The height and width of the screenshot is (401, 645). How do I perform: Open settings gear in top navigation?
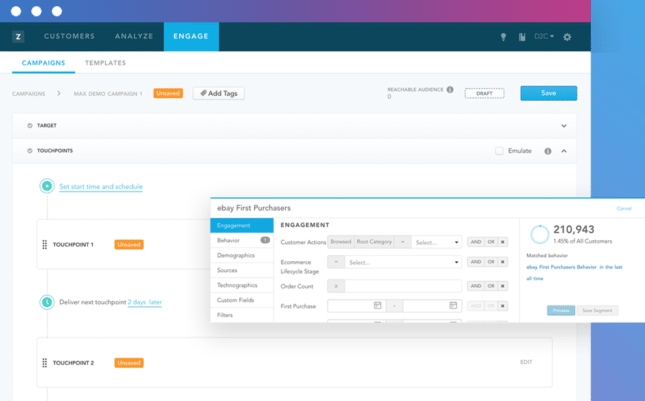tap(567, 37)
